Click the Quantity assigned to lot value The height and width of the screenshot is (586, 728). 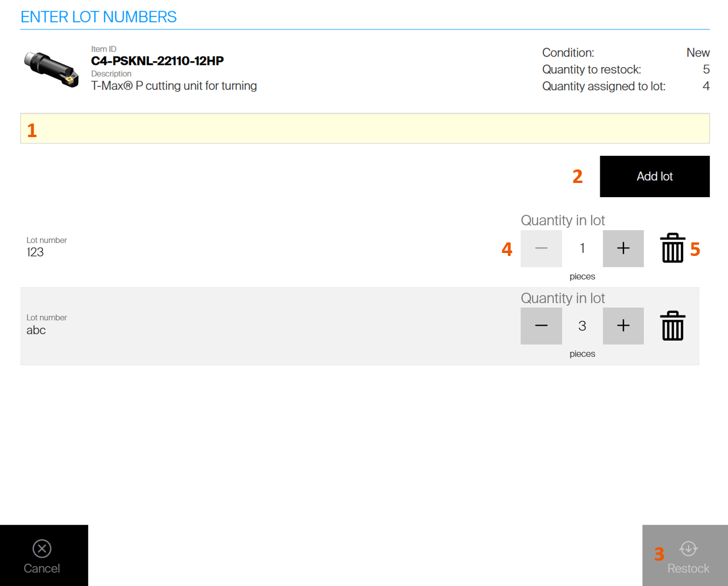tap(706, 86)
